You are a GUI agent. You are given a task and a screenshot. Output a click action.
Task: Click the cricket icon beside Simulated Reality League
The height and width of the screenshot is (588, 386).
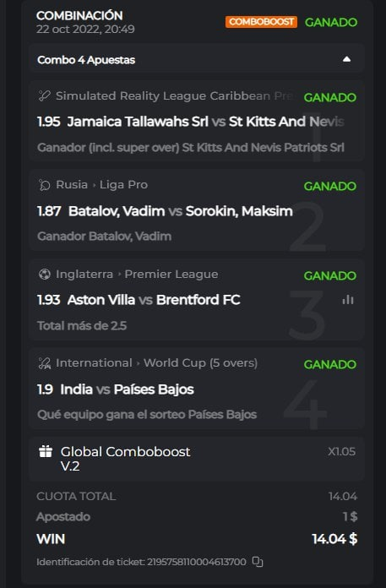[44, 96]
